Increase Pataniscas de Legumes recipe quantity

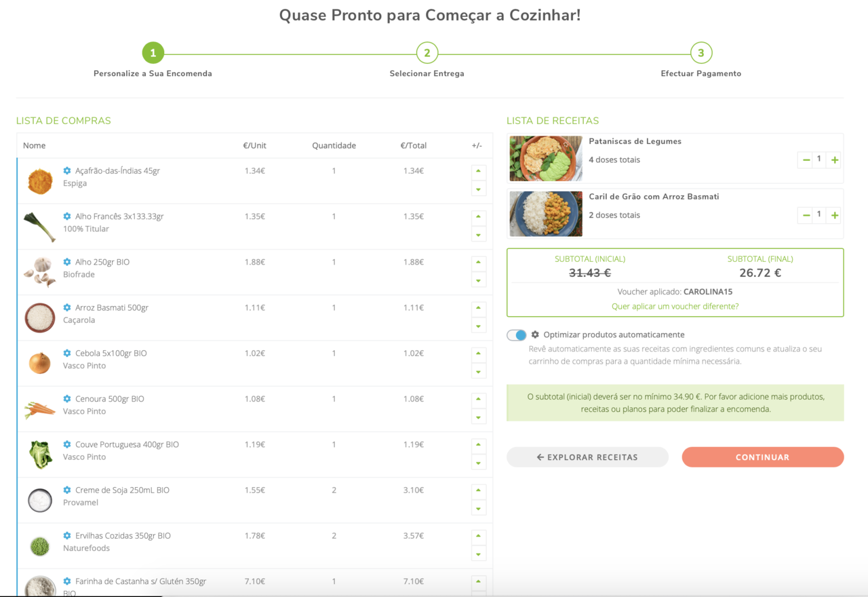[x=835, y=160]
